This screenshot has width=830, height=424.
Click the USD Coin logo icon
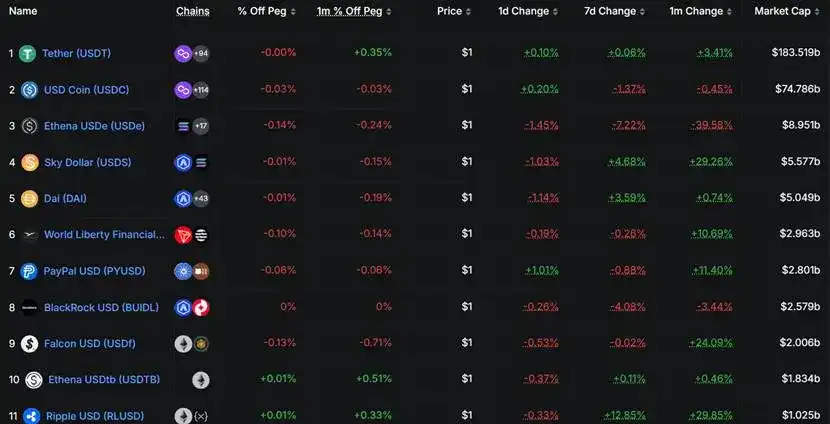click(x=29, y=90)
